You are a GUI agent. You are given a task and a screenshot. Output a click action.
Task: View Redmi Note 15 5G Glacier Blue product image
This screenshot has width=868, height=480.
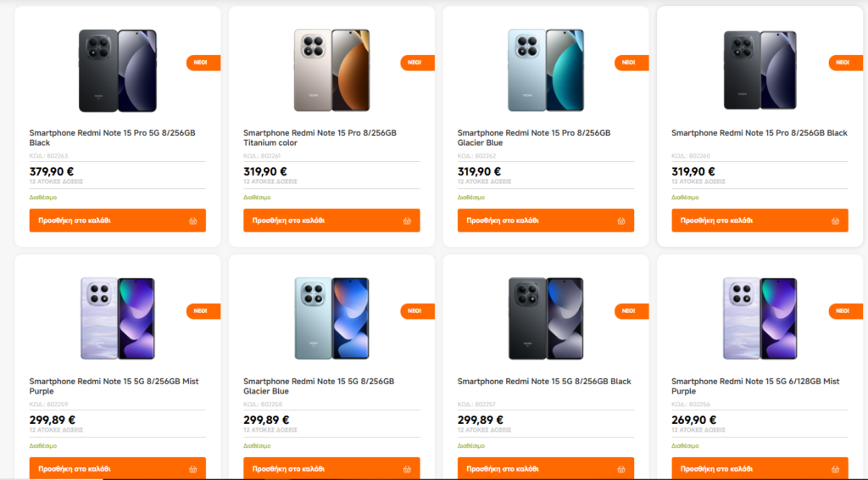331,318
